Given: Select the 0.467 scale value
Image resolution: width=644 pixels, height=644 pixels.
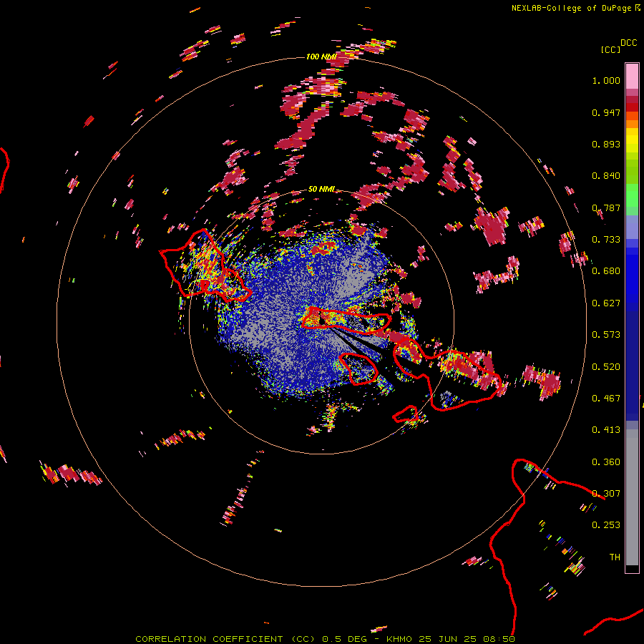Looking at the screenshot, I should (x=606, y=399).
